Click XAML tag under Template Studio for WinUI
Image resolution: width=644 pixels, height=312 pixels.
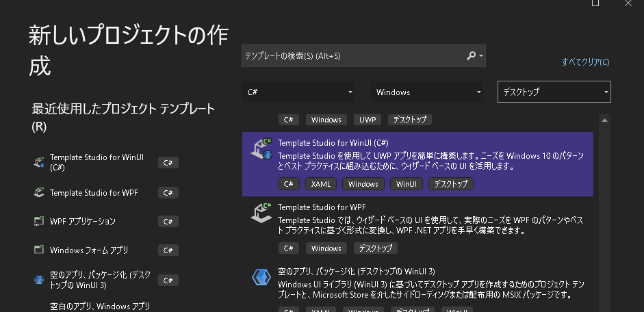click(x=321, y=184)
